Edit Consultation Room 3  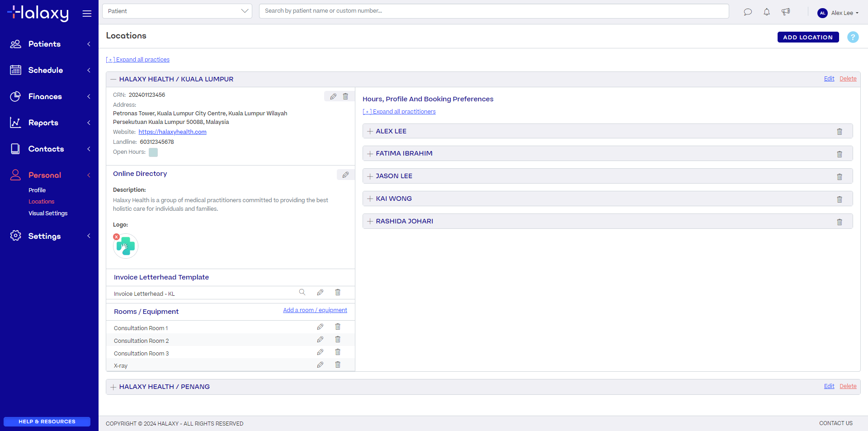[320, 352]
